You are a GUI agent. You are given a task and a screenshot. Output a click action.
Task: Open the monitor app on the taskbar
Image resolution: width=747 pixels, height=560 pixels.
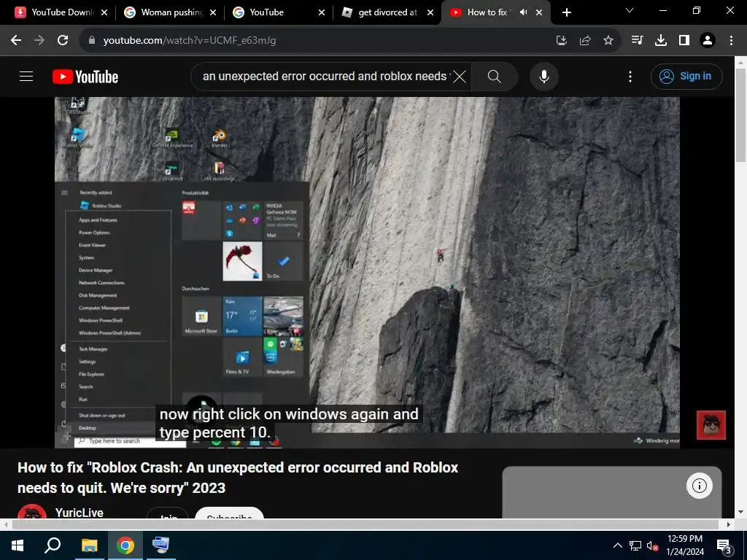(x=160, y=545)
